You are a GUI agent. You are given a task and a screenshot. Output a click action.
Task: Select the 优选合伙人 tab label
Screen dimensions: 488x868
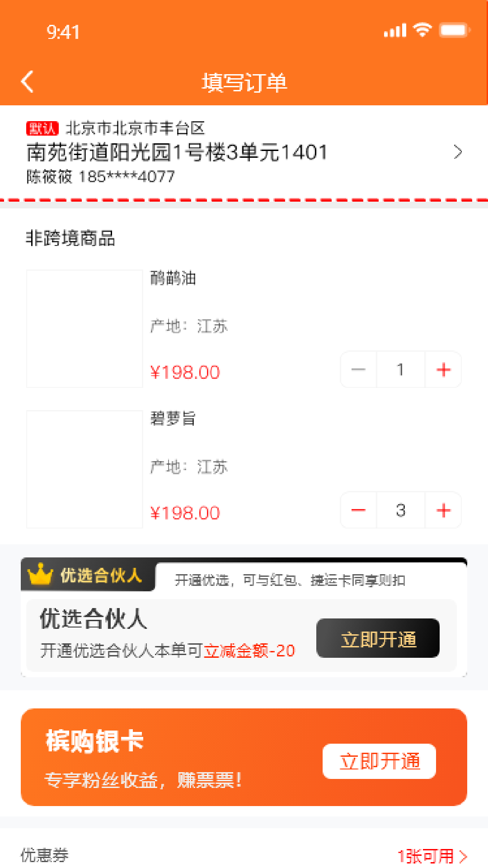(x=101, y=576)
